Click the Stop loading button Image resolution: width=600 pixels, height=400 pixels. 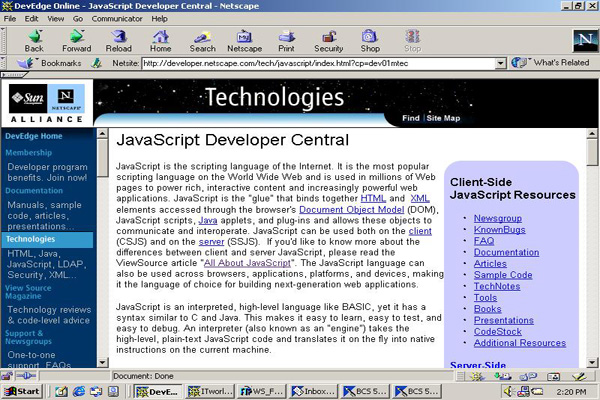pos(412,41)
